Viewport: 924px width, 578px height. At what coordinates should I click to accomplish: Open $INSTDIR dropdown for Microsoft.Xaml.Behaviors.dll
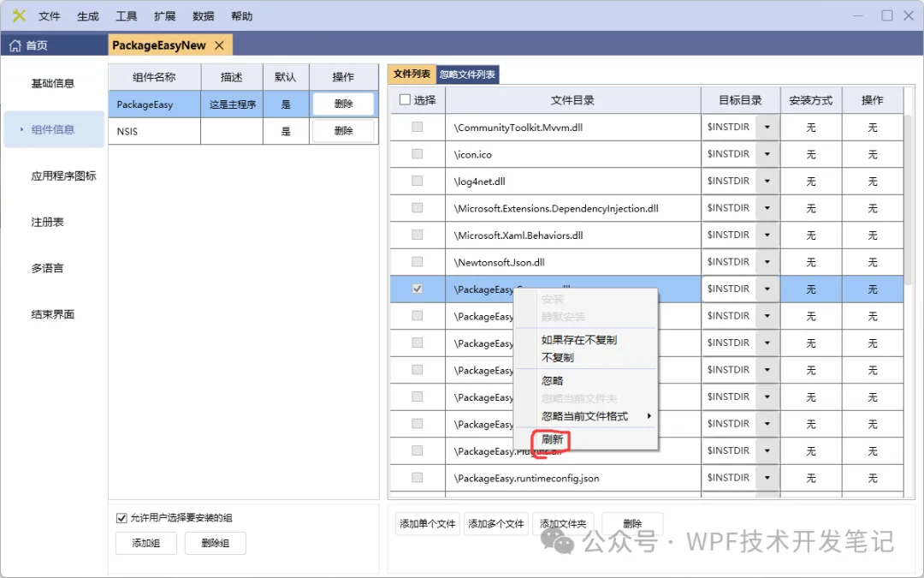pos(767,235)
